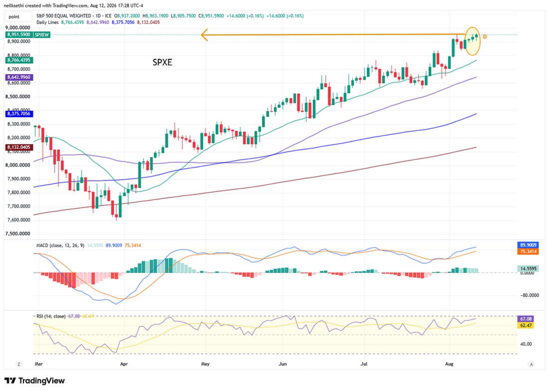Click the 14.5595 histogram axis label
The width and height of the screenshot is (549, 392).
528,269
